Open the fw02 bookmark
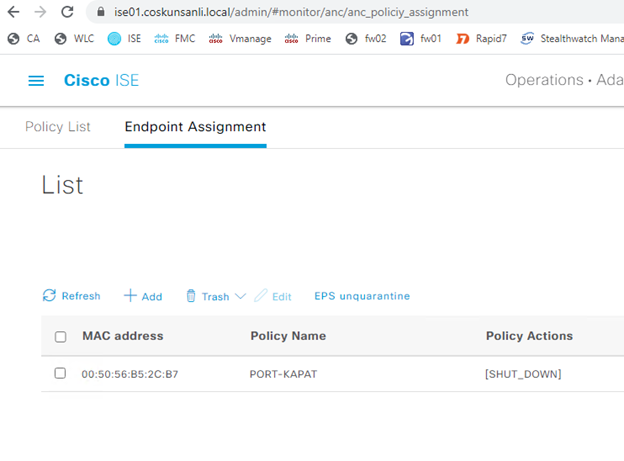Viewport: 624px width, 461px height. [x=366, y=39]
